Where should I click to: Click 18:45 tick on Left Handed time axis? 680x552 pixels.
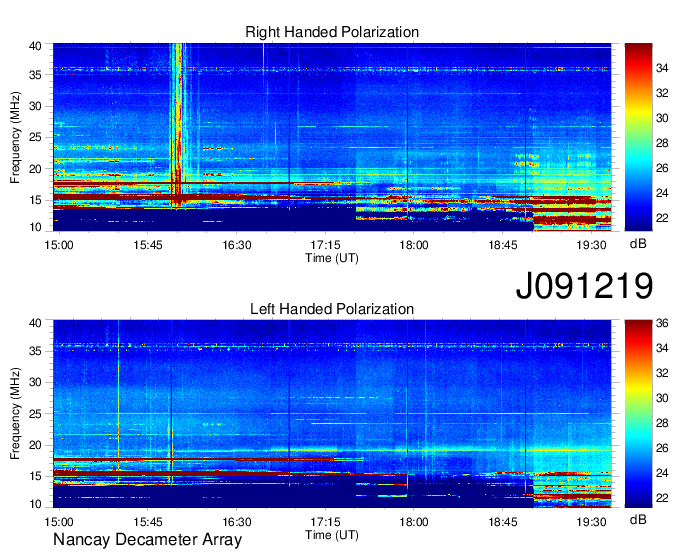(x=503, y=522)
